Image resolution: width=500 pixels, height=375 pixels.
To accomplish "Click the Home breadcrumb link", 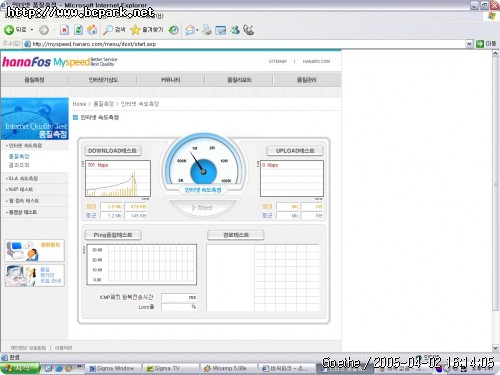I will (79, 104).
